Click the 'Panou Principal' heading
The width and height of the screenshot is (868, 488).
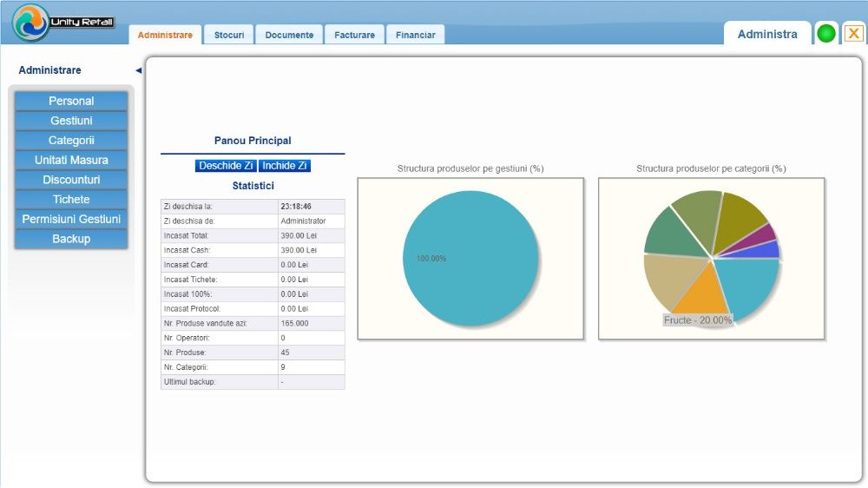click(x=253, y=141)
